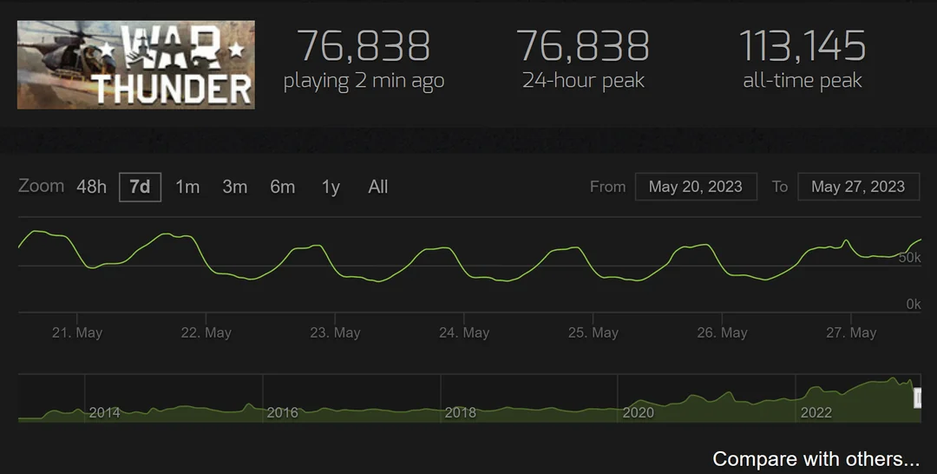Click the 25. May axis label
The image size is (937, 474).
coord(593,333)
